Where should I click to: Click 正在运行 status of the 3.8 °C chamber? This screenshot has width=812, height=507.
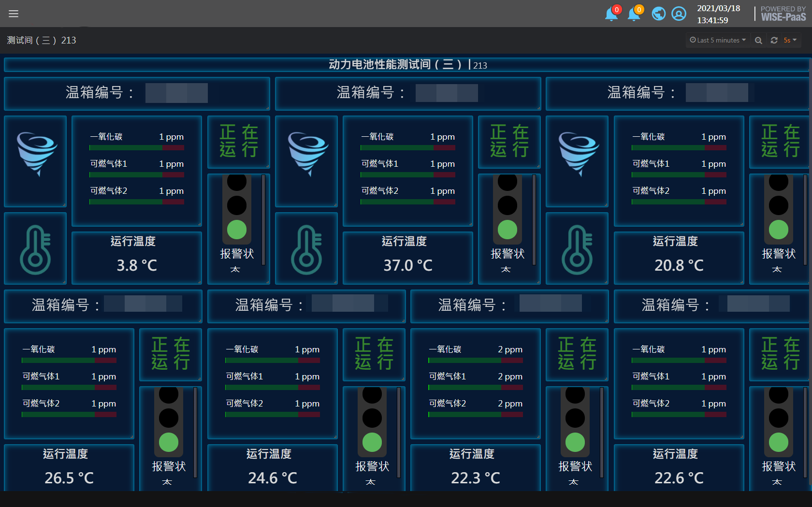pos(239,141)
